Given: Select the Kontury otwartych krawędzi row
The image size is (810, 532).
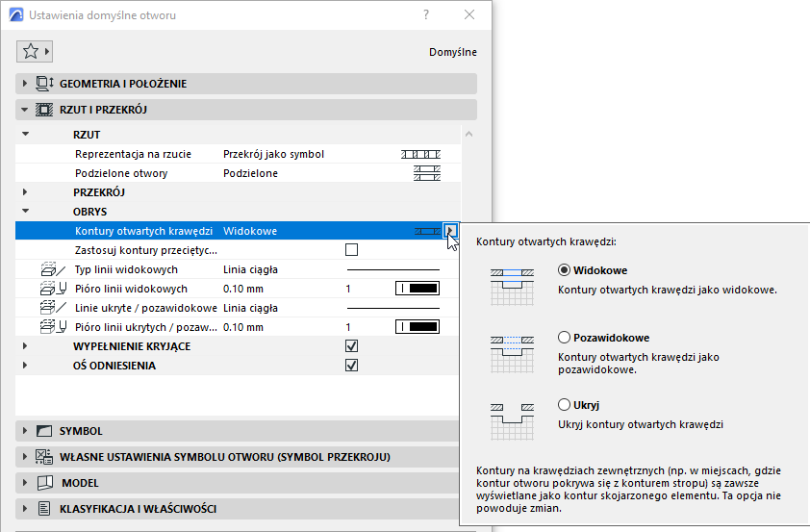Looking at the screenshot, I should click(238, 231).
